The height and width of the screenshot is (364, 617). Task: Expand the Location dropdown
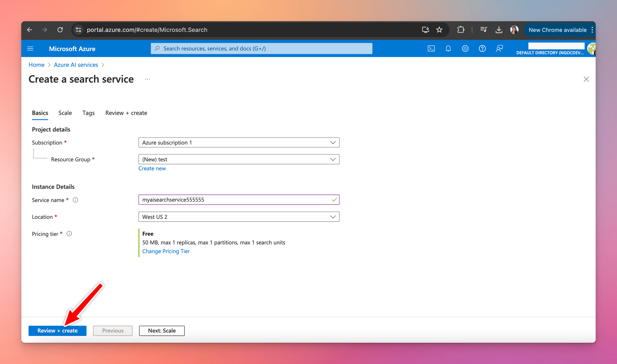(239, 217)
